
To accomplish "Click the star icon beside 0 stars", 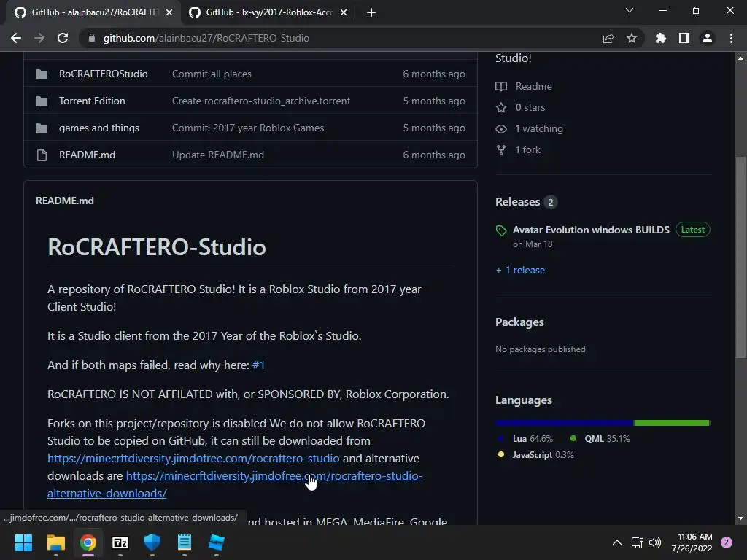I will click(x=501, y=108).
